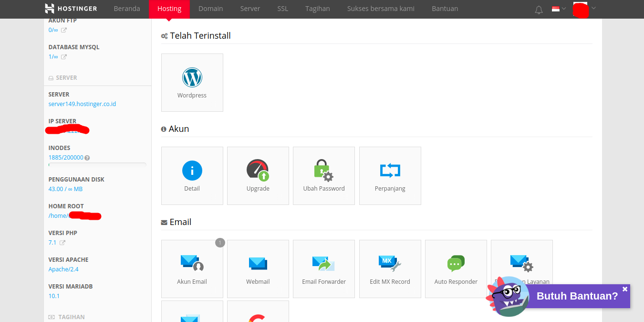The width and height of the screenshot is (644, 322).
Task: Open external link icon beside Akun FTP
Action: (x=64, y=30)
